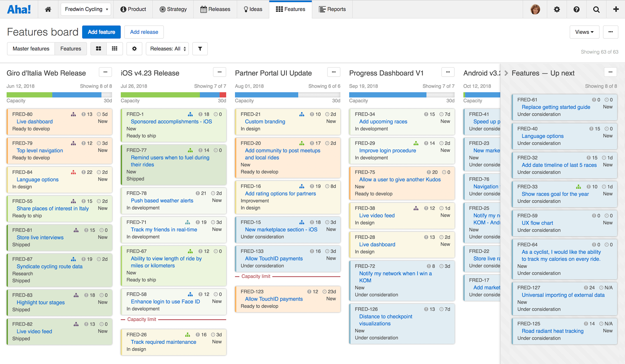Open board customize gear button
This screenshot has height=364, width=625.
134,49
